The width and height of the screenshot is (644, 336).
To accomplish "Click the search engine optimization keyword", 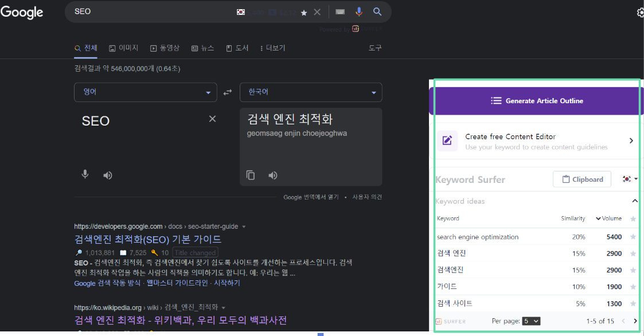I will point(478,237).
